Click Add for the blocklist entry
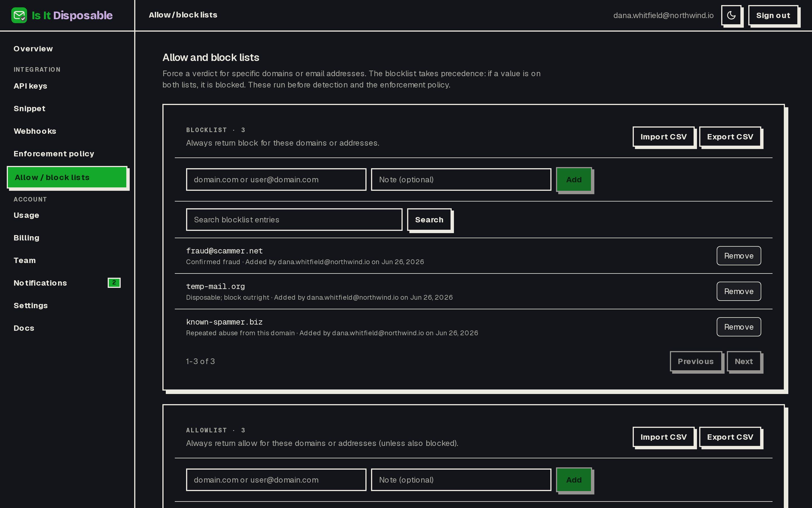 574,179
